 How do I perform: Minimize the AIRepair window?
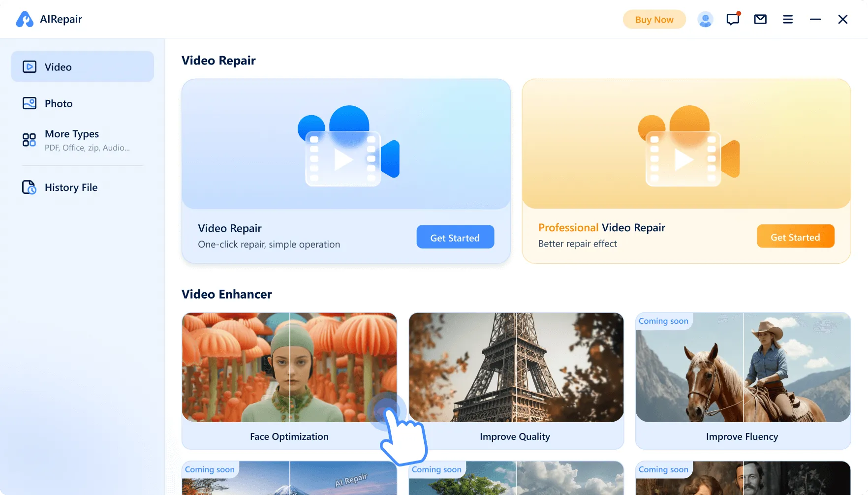815,19
